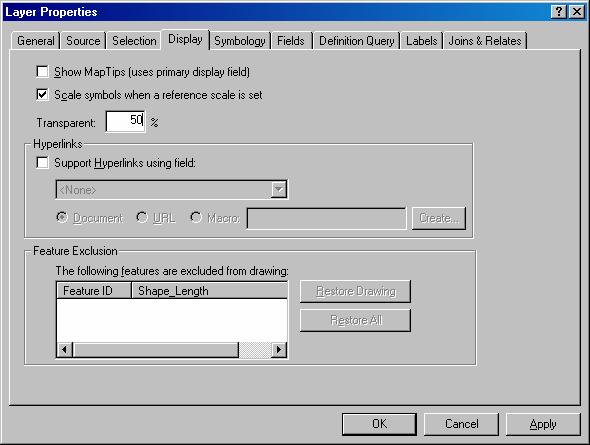The height and width of the screenshot is (445, 590).
Task: Click the excluded features left scroll arrow
Action: tap(64, 349)
